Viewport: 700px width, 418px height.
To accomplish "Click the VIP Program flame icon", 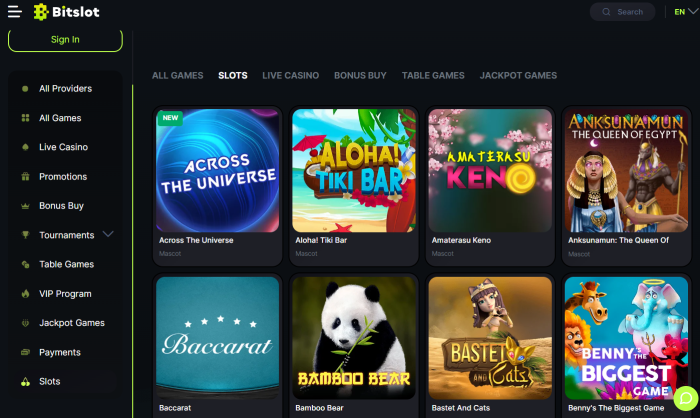I will click(25, 294).
